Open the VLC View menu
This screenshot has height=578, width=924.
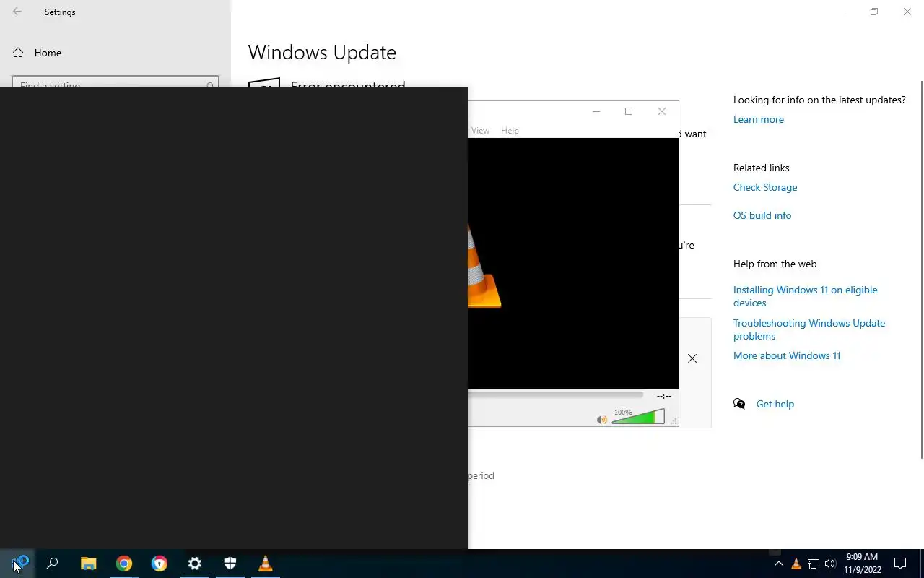point(480,131)
